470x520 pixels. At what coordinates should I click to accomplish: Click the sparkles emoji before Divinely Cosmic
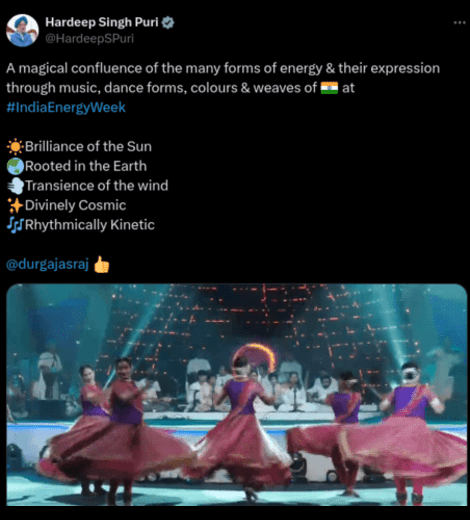pyautogui.click(x=15, y=205)
